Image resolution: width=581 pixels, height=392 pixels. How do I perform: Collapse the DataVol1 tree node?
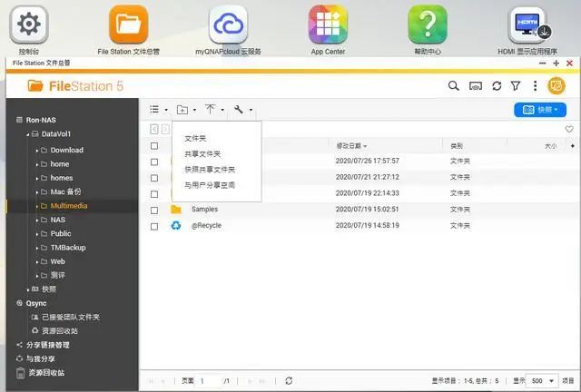click(x=28, y=134)
